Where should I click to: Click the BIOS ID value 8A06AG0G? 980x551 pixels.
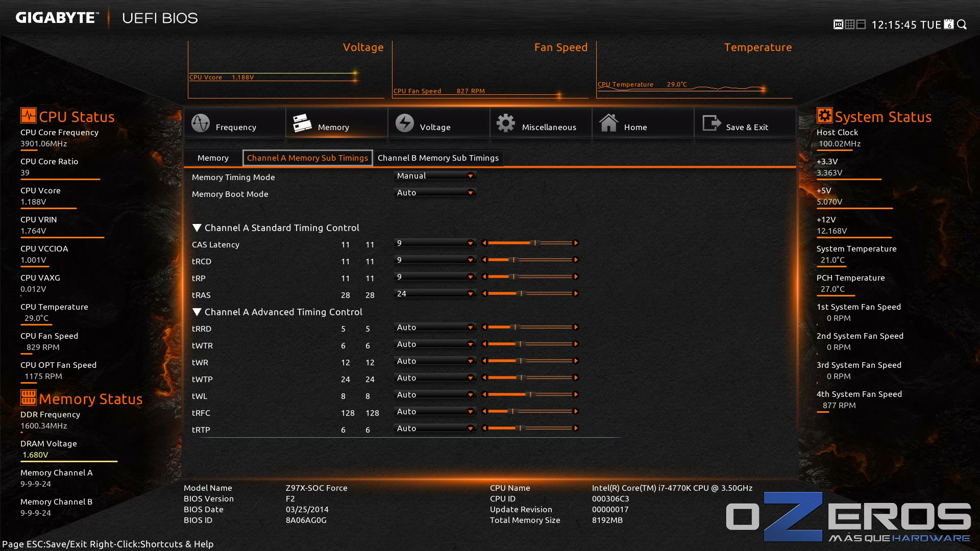306,520
